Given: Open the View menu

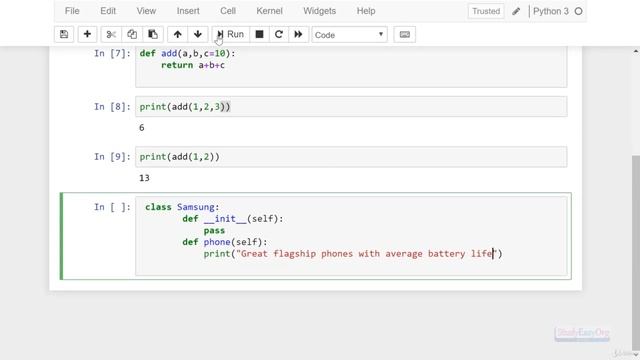Looking at the screenshot, I should click(146, 11).
